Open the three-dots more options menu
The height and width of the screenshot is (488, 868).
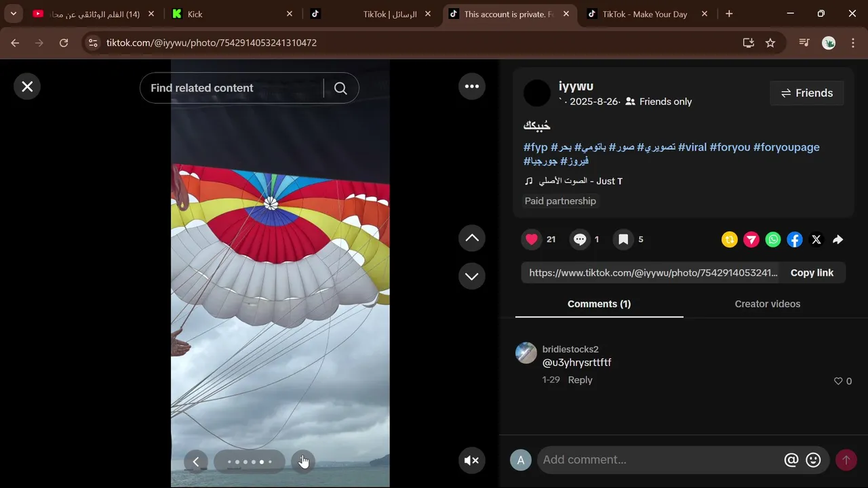click(x=472, y=87)
